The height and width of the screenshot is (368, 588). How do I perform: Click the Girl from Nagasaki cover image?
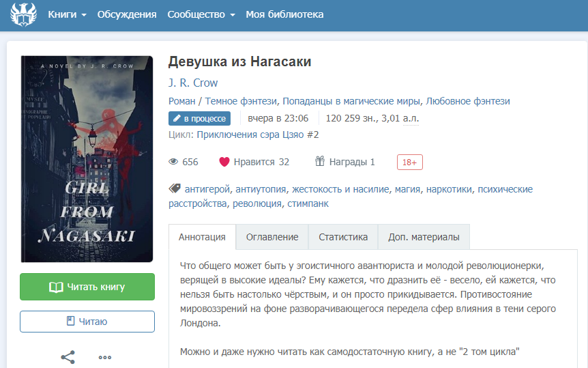click(87, 159)
